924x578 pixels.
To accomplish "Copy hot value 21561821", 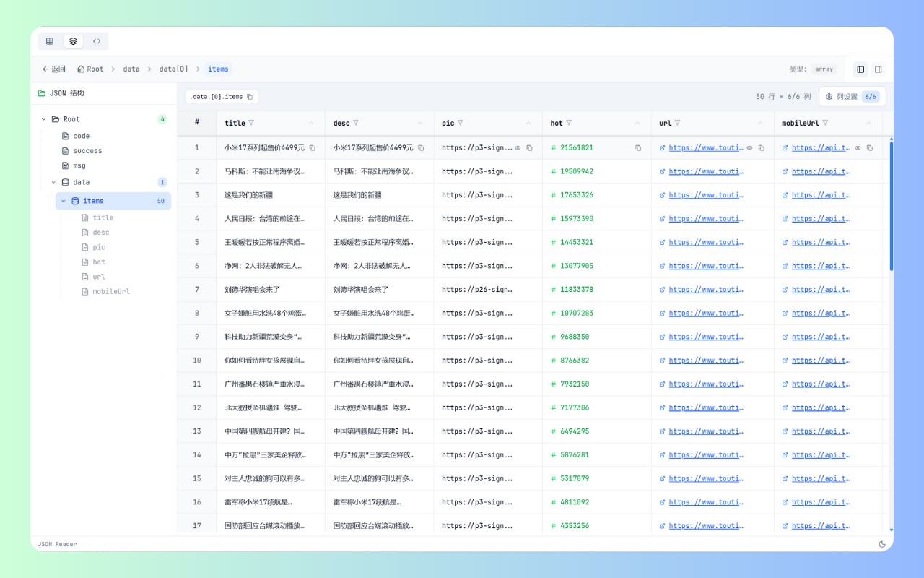I will (638, 148).
